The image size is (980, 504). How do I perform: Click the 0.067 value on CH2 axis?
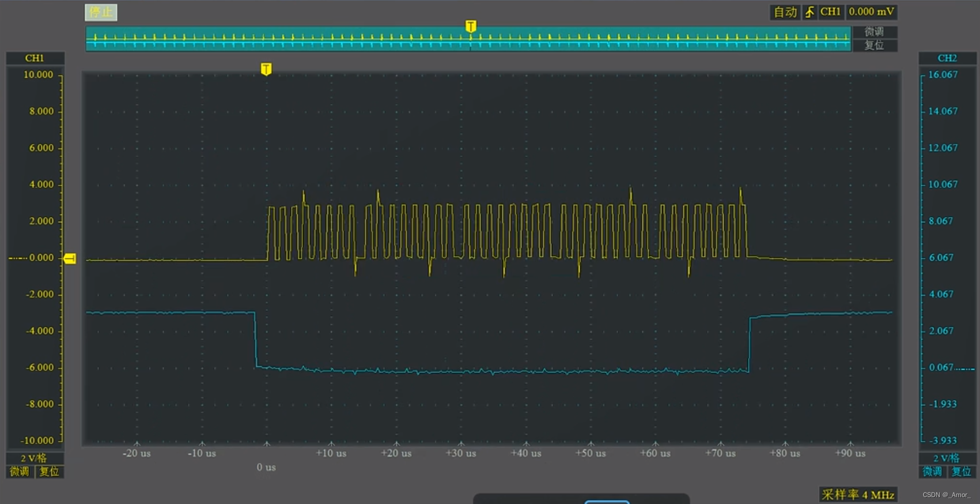point(941,367)
